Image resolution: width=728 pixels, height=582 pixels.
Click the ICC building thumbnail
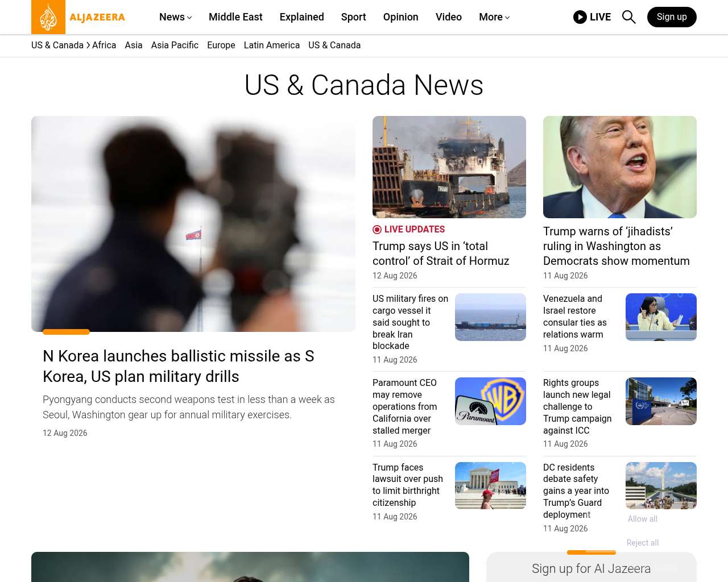coord(661,401)
